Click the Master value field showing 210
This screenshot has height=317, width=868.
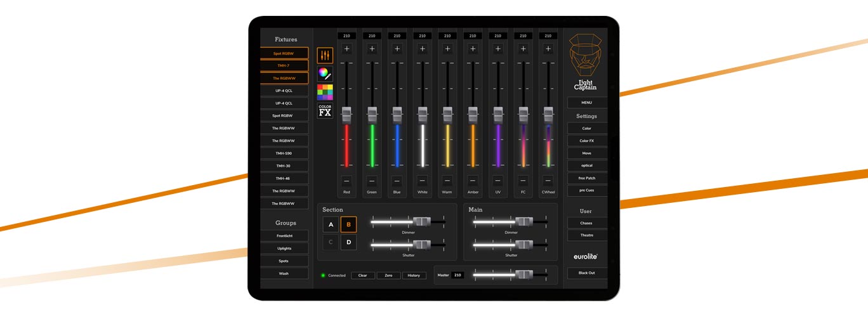(x=457, y=275)
